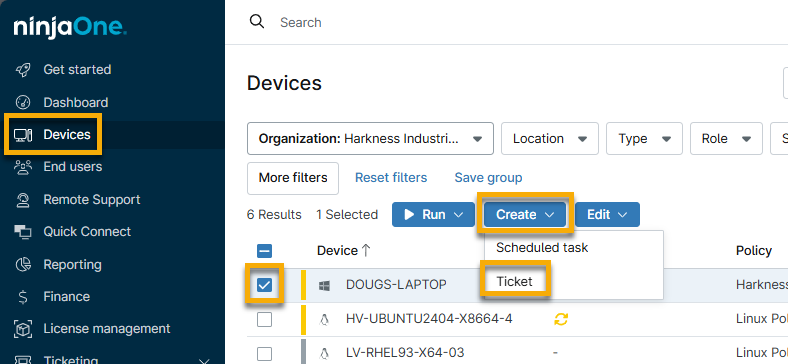Open the Role filter dropdown
Viewport: 788px width, 364px height.
tap(726, 138)
